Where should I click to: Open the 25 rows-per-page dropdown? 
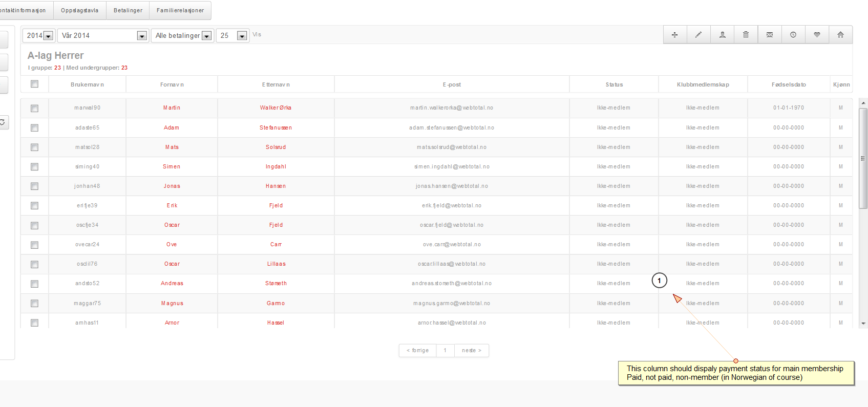pyautogui.click(x=232, y=35)
